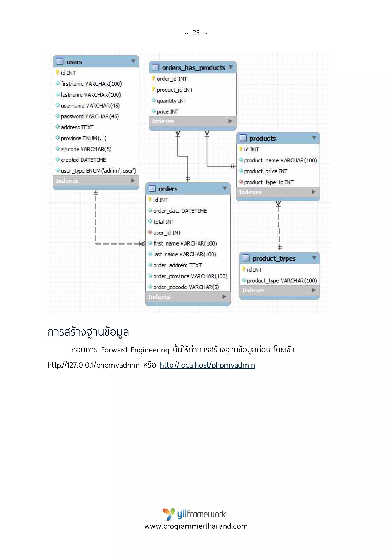Click diamond icon beside product_name VARCHAR(100)
Screen dimensions: 392x555
(241, 160)
